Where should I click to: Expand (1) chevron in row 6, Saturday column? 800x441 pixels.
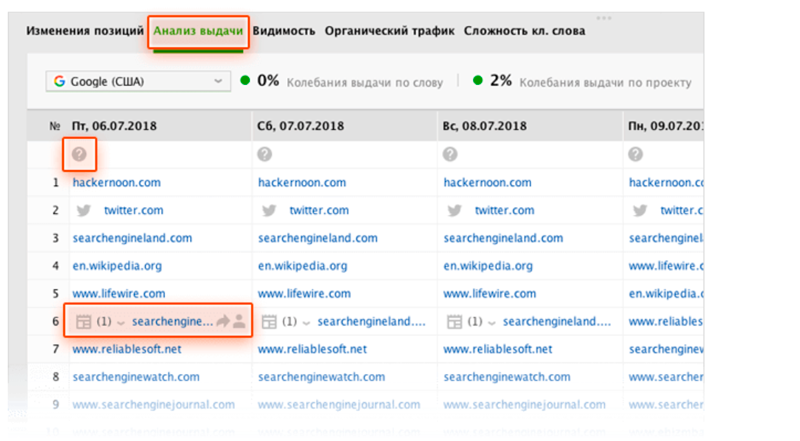(x=306, y=323)
